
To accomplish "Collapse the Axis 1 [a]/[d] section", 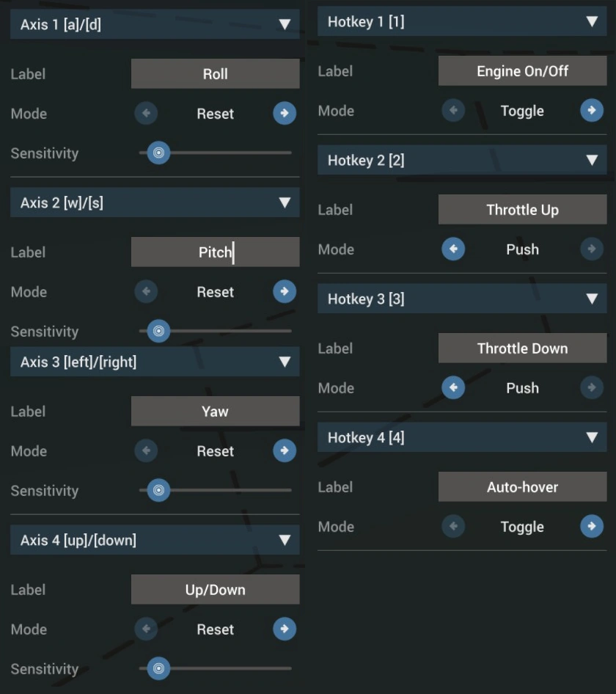I will (x=285, y=25).
